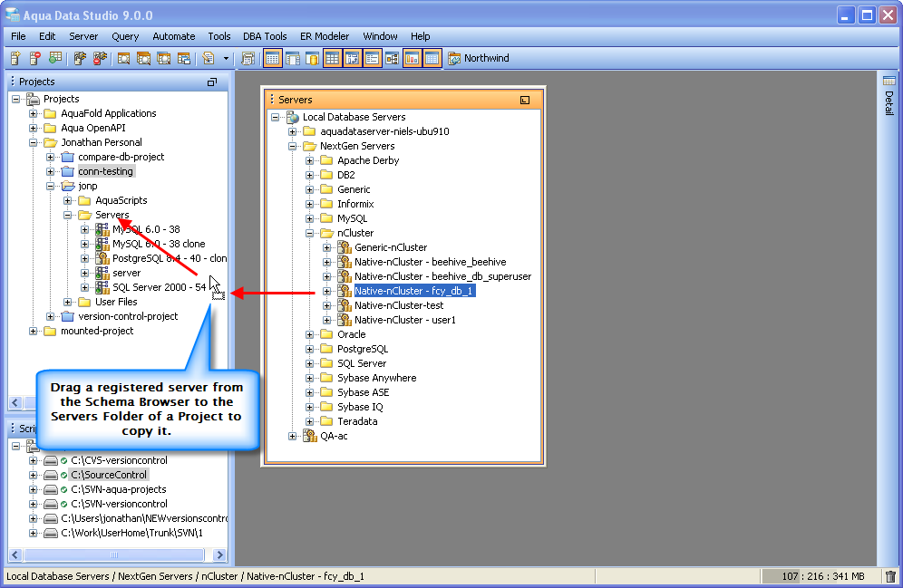The image size is (903, 588).
Task: Expand the Teradata server folder
Action: 310,421
